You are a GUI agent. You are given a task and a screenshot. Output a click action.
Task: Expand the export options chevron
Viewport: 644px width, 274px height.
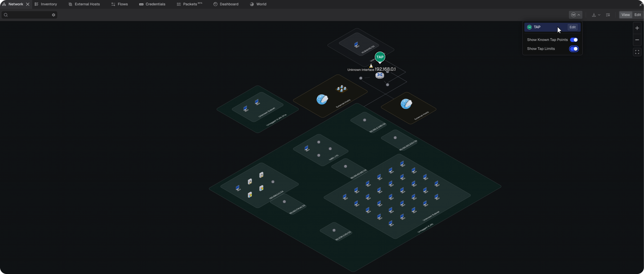coord(599,15)
